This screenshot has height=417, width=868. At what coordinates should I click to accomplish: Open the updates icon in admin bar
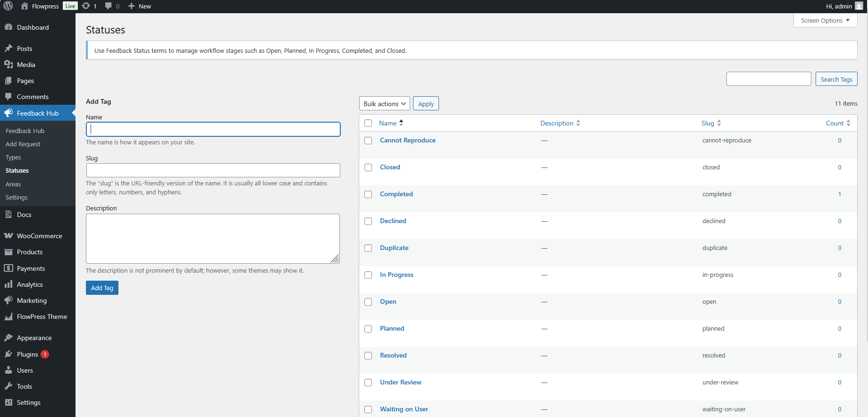pyautogui.click(x=86, y=6)
